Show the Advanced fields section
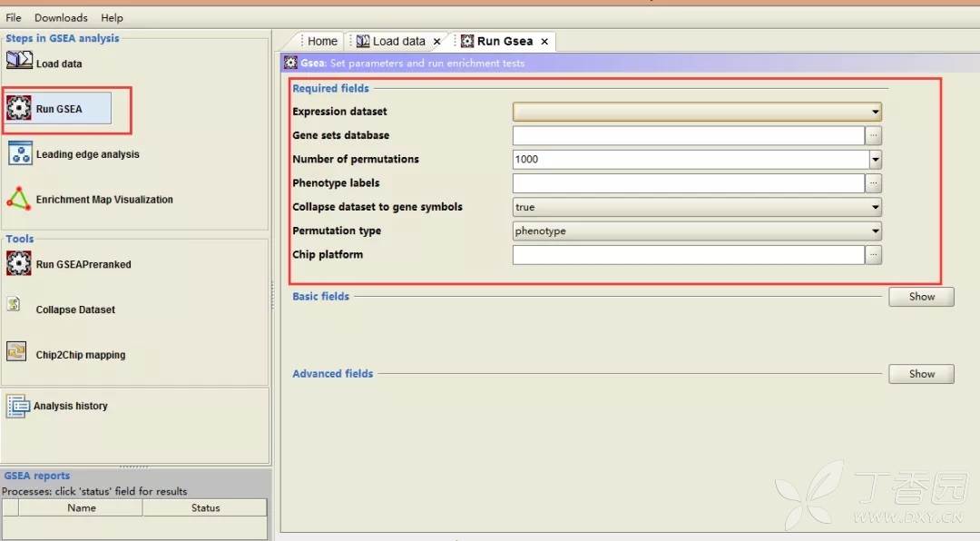Image resolution: width=980 pixels, height=541 pixels. 921,374
